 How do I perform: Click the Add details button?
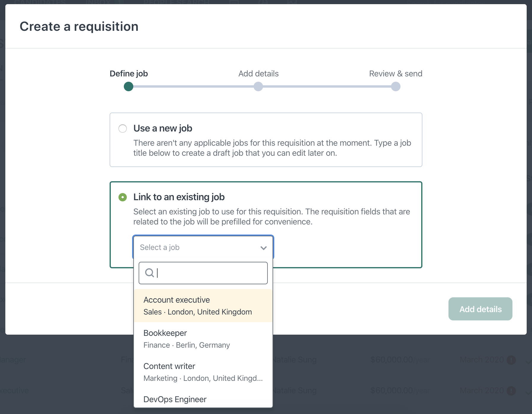480,309
